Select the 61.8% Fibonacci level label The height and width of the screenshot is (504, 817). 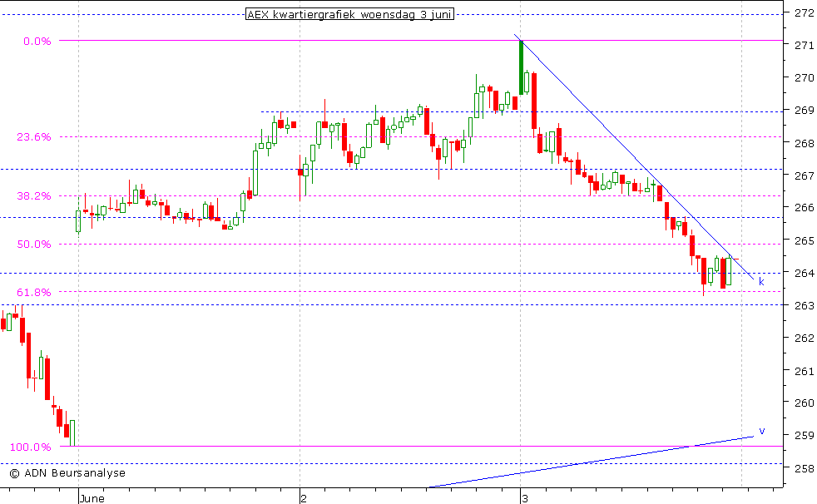(34, 293)
